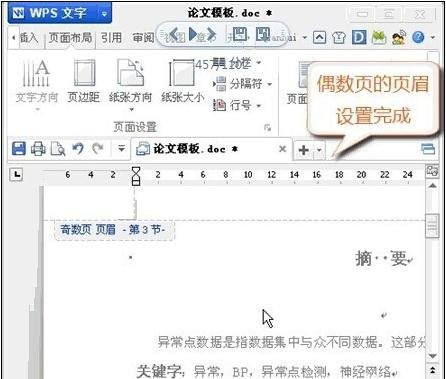Image resolution: width=446 pixels, height=379 pixels.
Task: Click the vertical scrollbar thumb
Action: (x=432, y=225)
